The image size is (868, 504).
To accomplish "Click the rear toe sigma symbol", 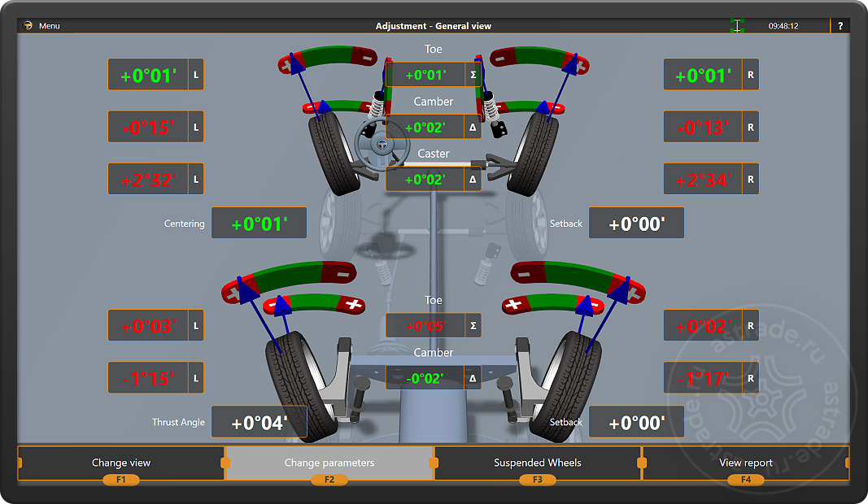I will click(x=473, y=326).
